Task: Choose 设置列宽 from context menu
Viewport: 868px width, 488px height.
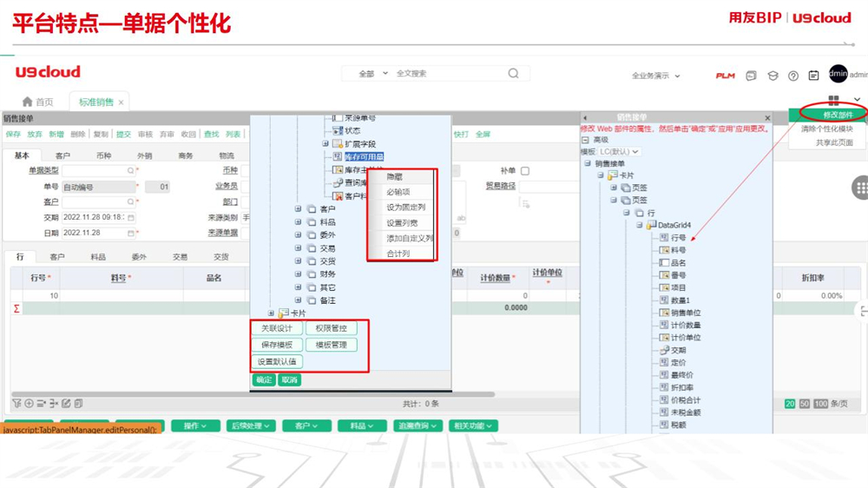Action: [x=401, y=222]
